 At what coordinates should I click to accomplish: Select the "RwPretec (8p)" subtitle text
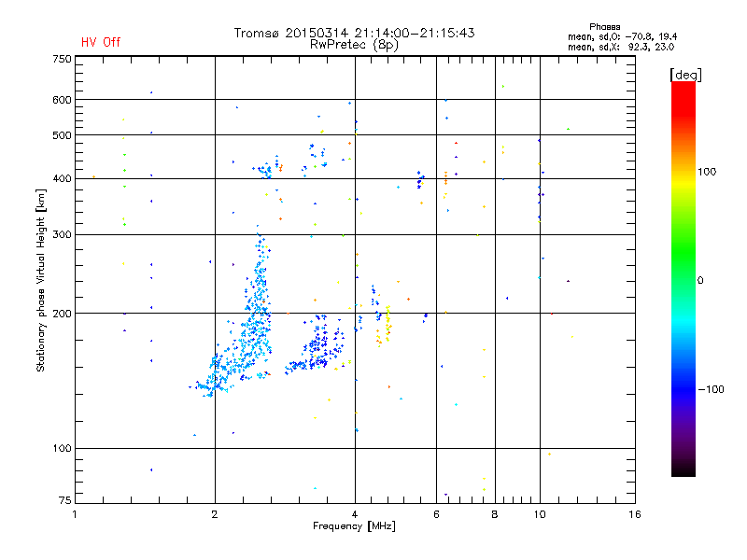click(354, 45)
